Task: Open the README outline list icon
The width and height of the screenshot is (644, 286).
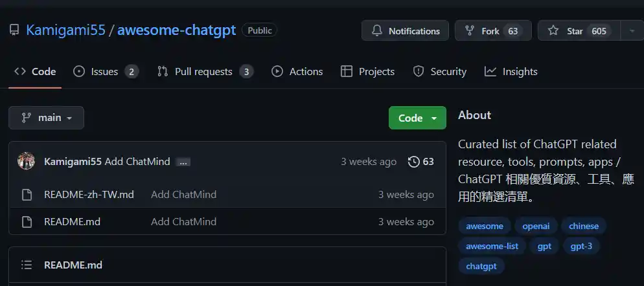Action: tap(27, 265)
